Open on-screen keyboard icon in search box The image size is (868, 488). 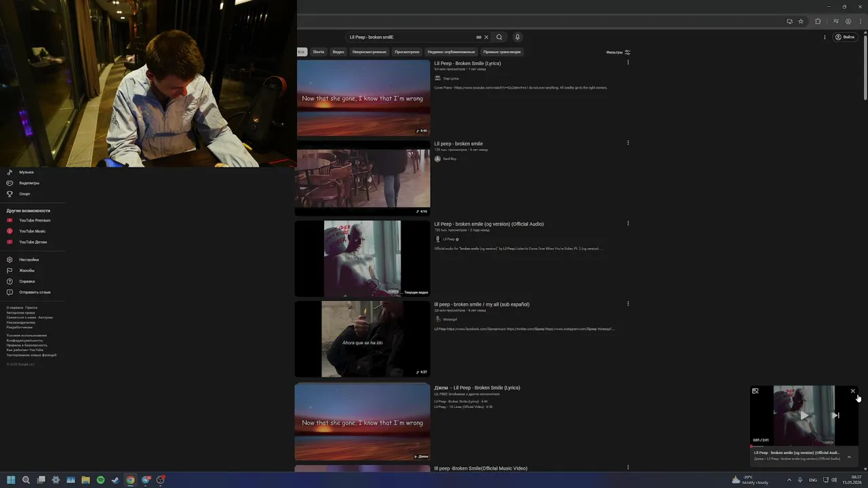(x=479, y=37)
